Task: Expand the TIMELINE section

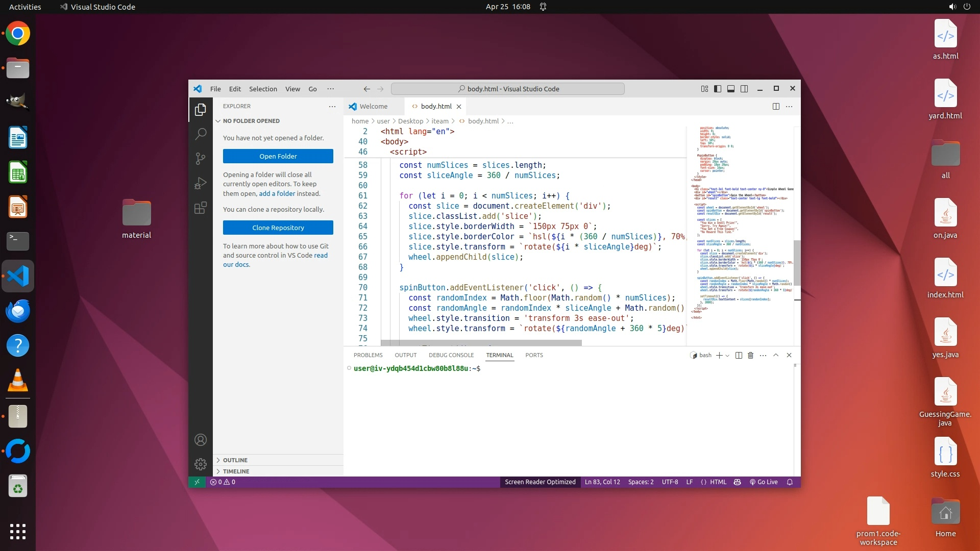Action: 236,471
